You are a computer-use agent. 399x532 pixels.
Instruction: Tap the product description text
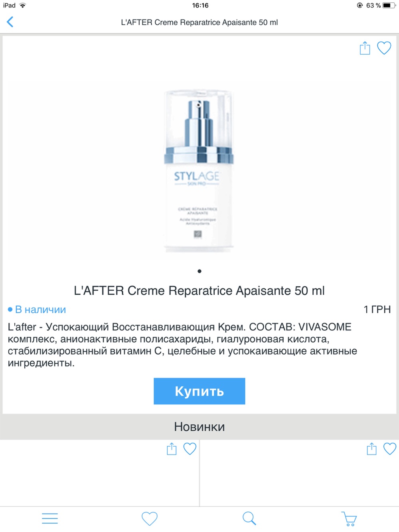point(182,345)
